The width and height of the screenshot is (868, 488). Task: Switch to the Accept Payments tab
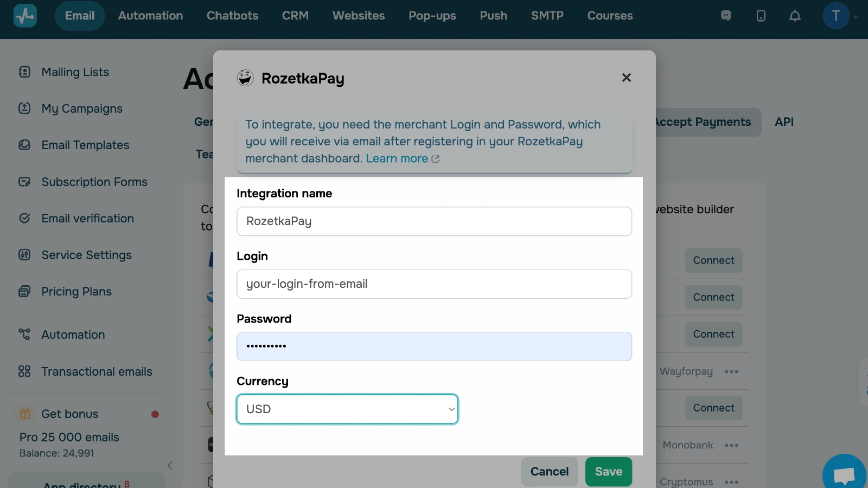click(703, 122)
